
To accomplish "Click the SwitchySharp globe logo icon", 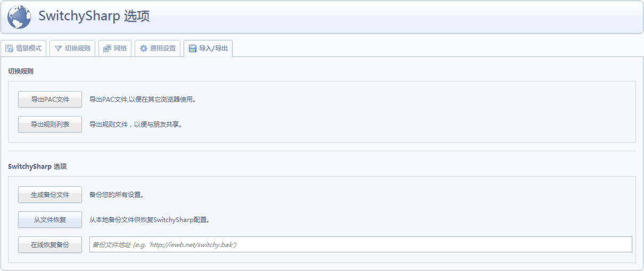I will (x=19, y=17).
